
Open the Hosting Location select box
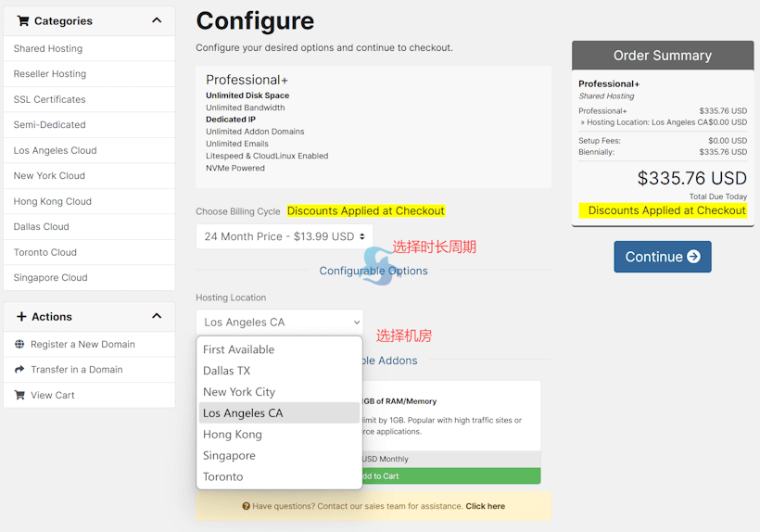pyautogui.click(x=279, y=322)
